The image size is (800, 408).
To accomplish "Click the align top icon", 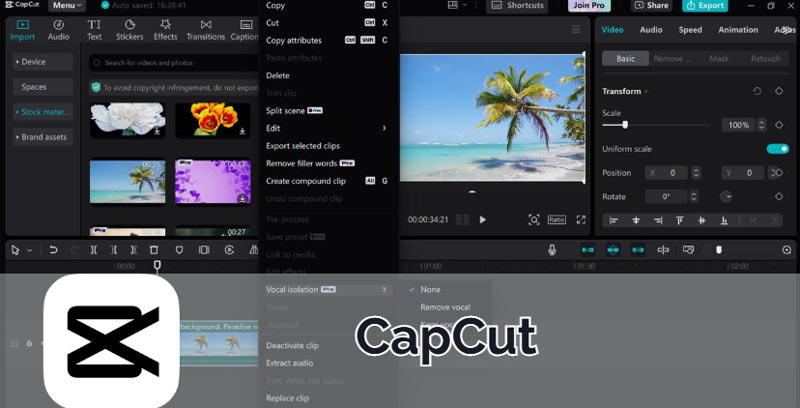I will [680, 220].
